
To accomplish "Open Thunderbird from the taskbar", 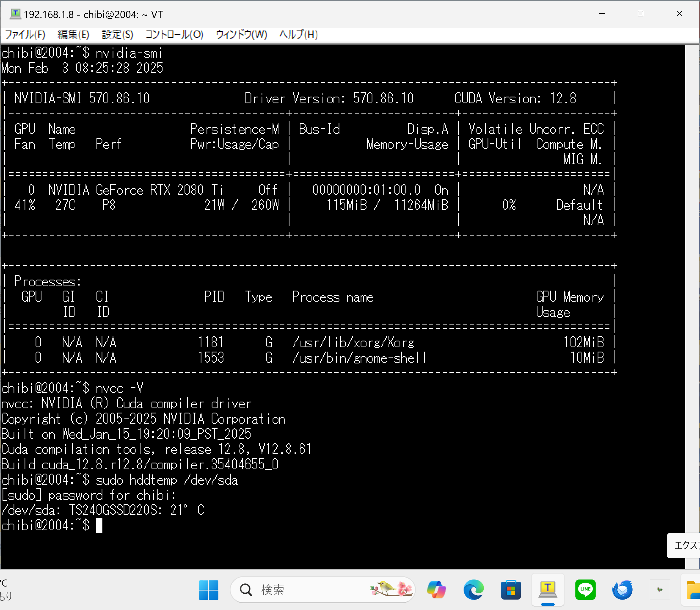I will tap(622, 590).
